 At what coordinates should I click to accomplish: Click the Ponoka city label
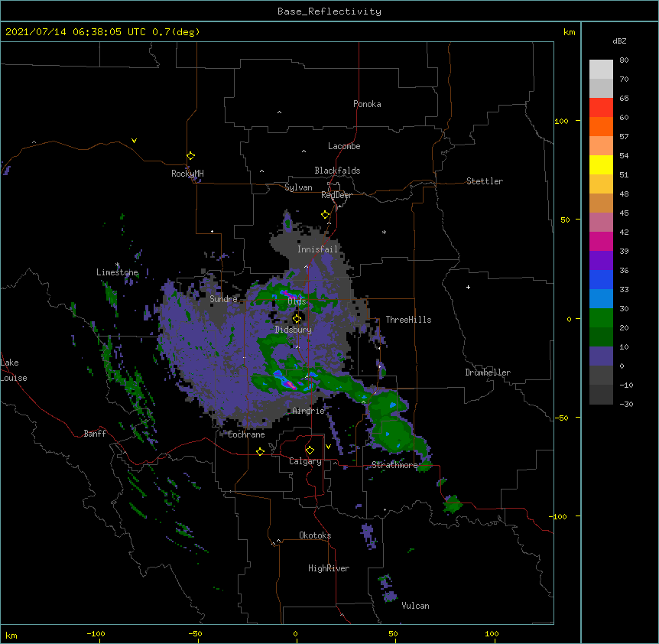tap(367, 104)
